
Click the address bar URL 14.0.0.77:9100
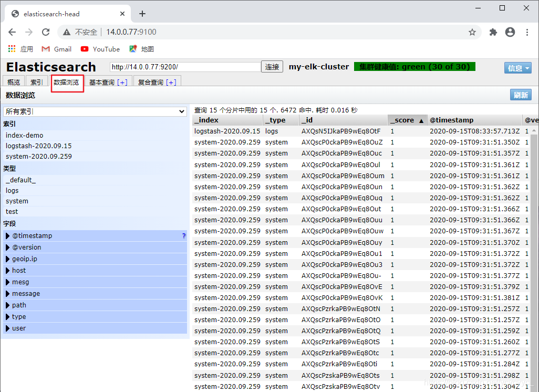point(131,32)
